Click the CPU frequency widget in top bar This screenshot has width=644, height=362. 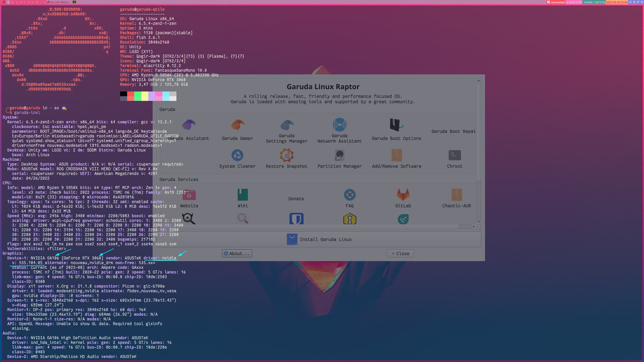click(574, 2)
